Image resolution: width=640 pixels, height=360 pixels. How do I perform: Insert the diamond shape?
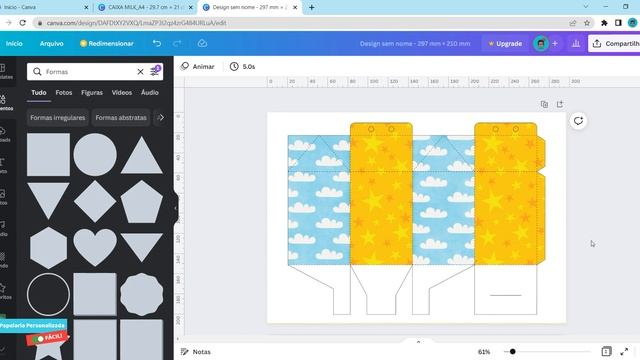(x=95, y=201)
